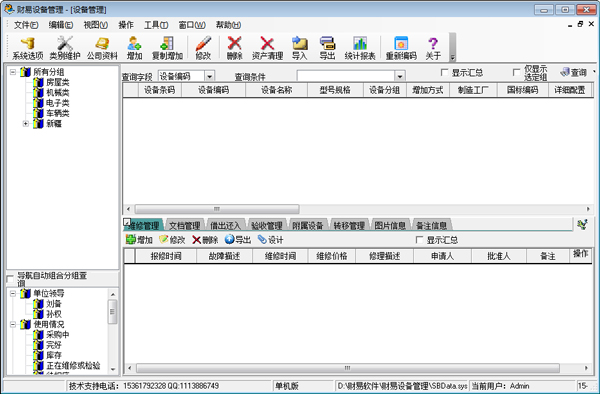
Task: Select 房屋类 tree item
Action: pyautogui.click(x=57, y=82)
